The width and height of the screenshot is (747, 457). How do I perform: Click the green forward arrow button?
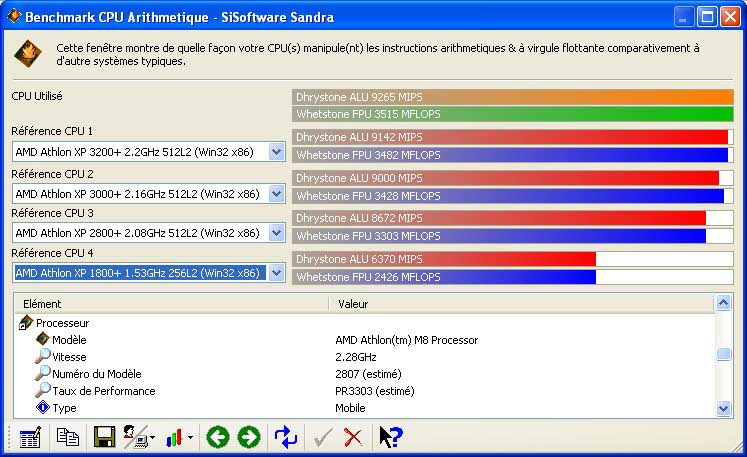249,437
